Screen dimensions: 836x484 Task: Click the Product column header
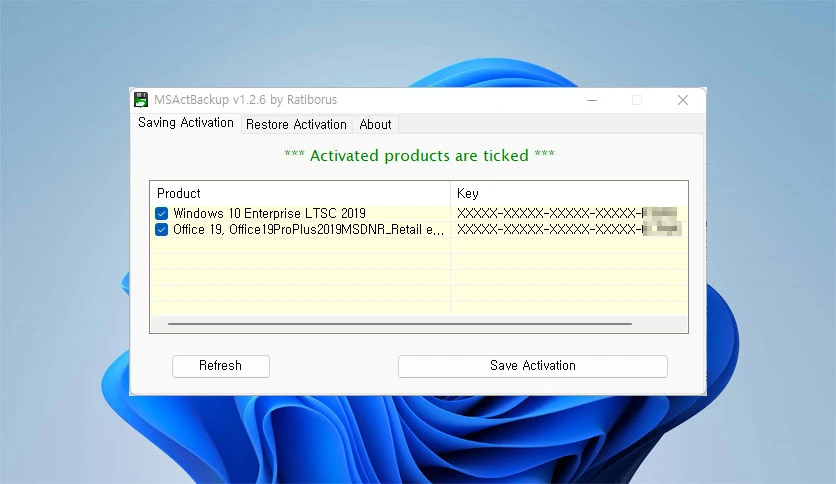coord(300,193)
